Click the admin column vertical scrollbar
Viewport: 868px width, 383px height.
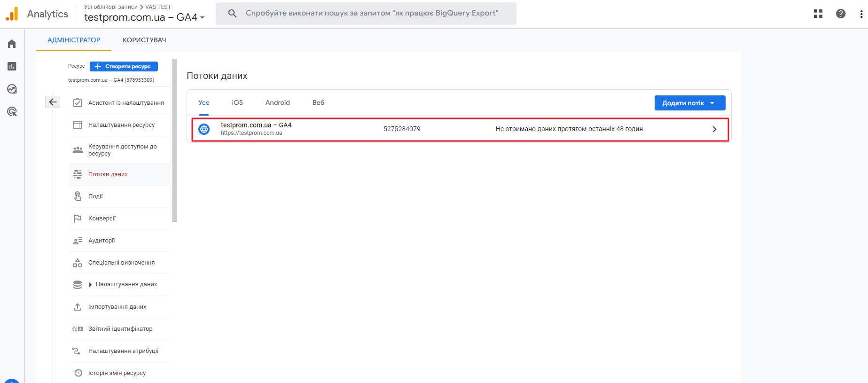point(174,140)
